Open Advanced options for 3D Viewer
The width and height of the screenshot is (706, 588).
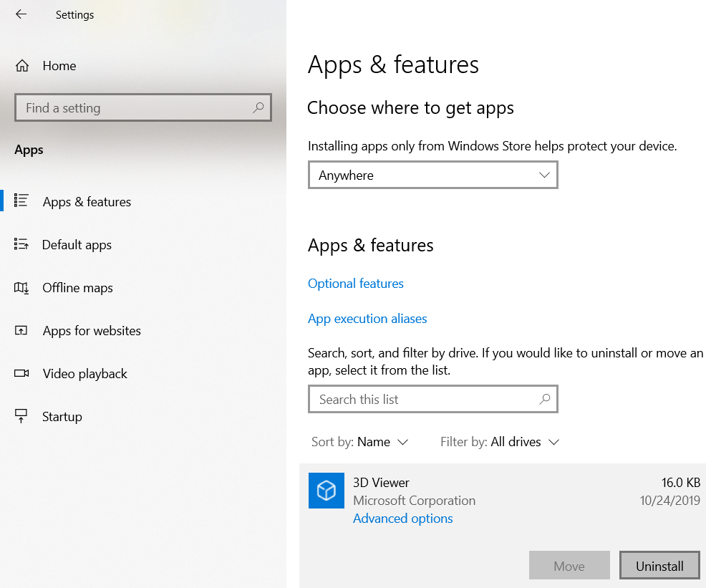(403, 519)
